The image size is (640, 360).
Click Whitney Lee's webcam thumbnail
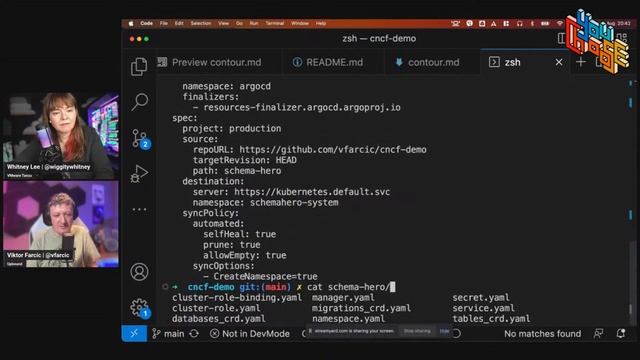pyautogui.click(x=61, y=135)
